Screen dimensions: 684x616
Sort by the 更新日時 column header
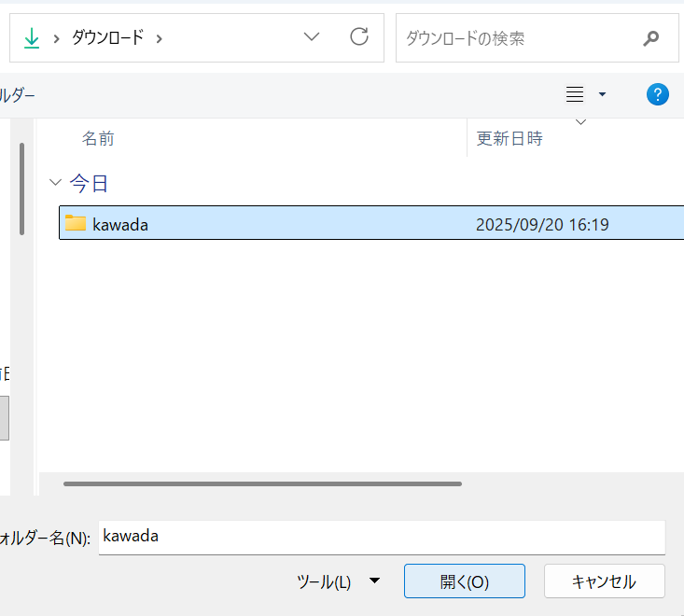(510, 138)
